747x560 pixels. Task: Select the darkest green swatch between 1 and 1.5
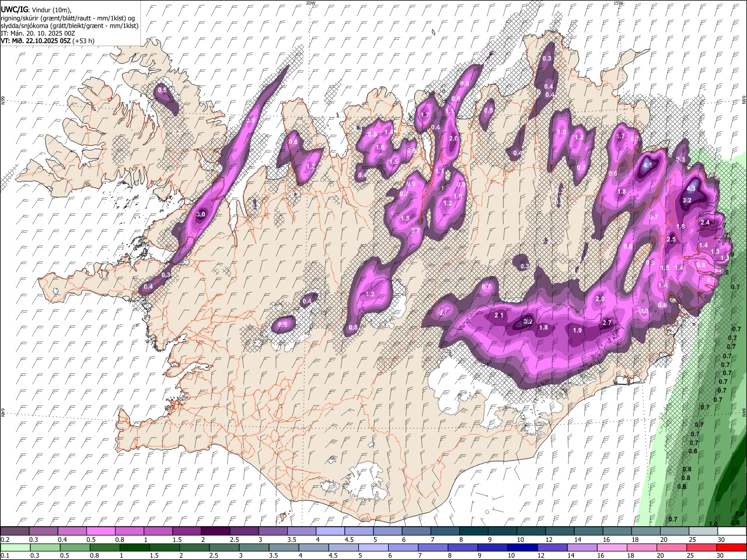[135, 547]
